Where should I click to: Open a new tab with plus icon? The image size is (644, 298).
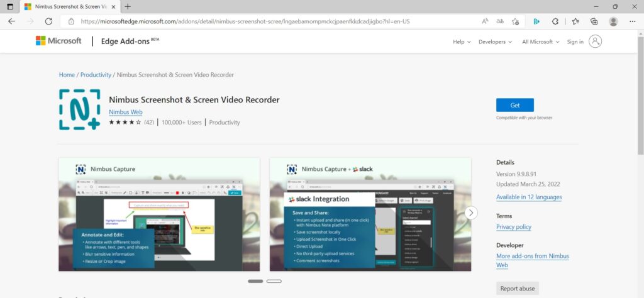click(x=128, y=6)
